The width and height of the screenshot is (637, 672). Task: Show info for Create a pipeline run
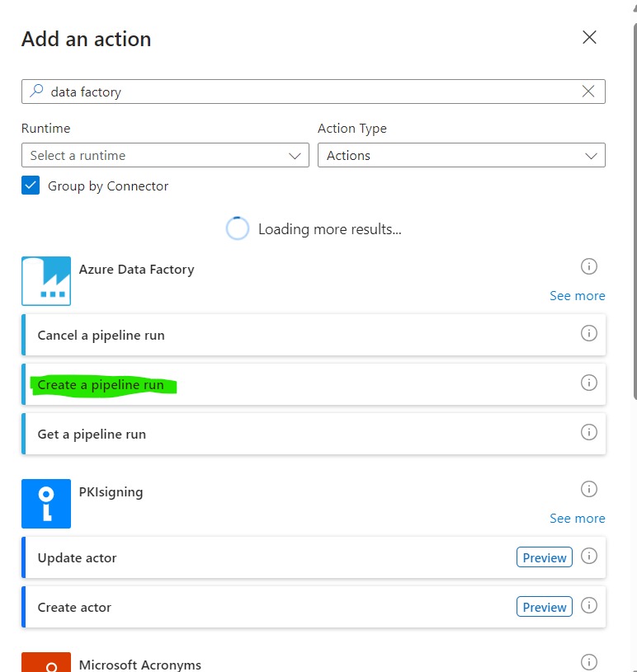click(589, 383)
